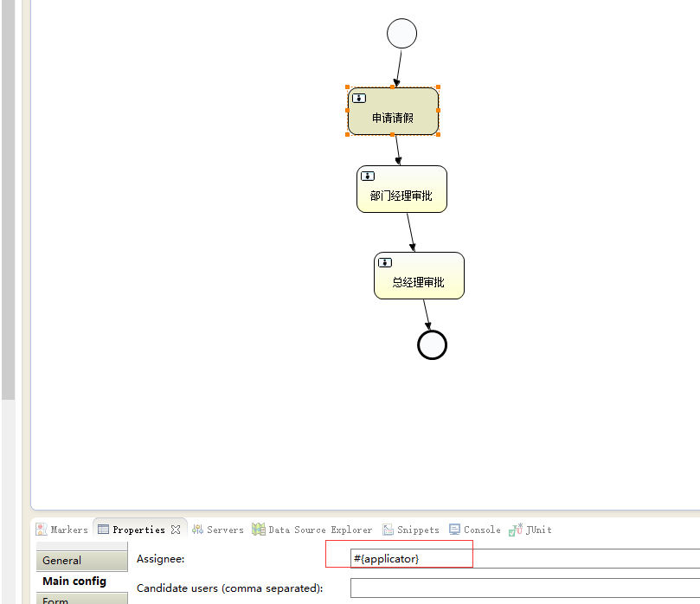Click the Data Source Explorer icon

[259, 530]
